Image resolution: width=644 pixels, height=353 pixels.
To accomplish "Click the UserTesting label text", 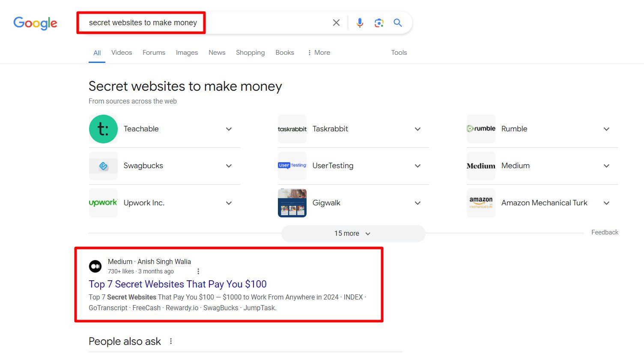I will click(x=333, y=166).
